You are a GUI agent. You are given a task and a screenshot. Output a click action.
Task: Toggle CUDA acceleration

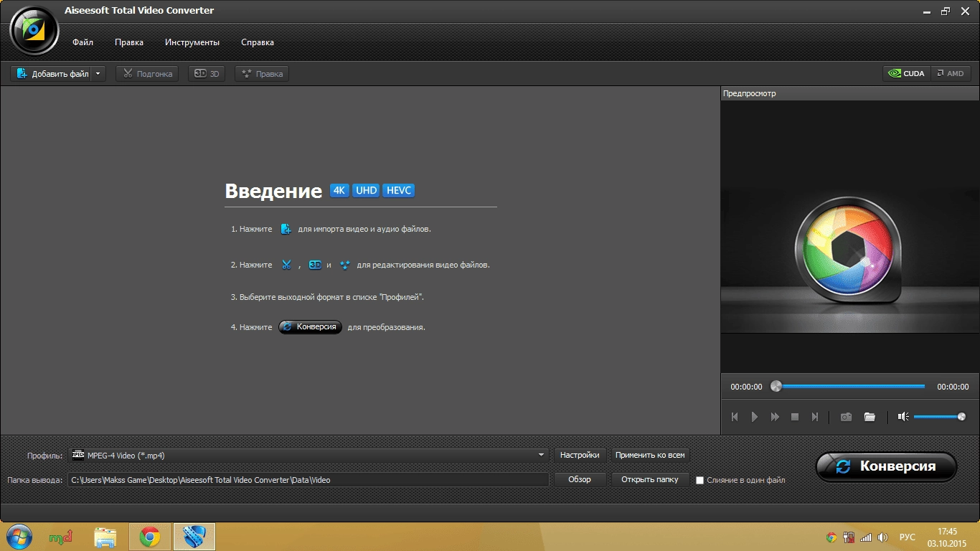(x=907, y=73)
